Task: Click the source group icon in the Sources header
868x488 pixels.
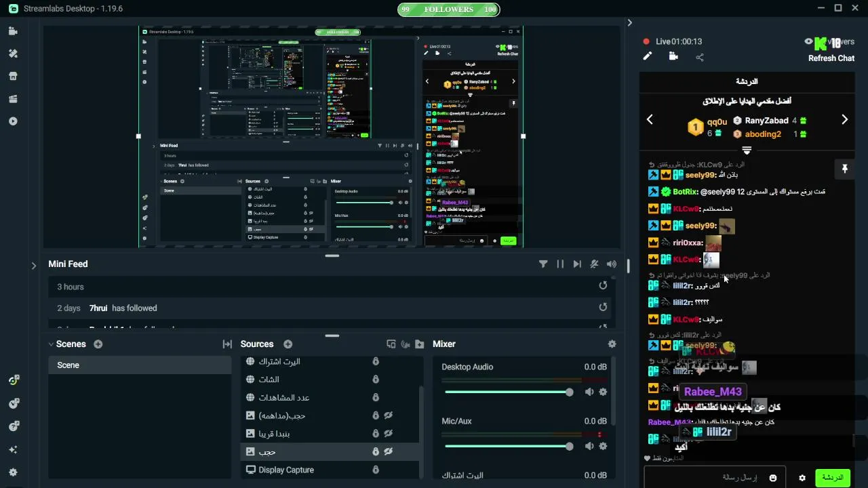Action: coord(391,344)
